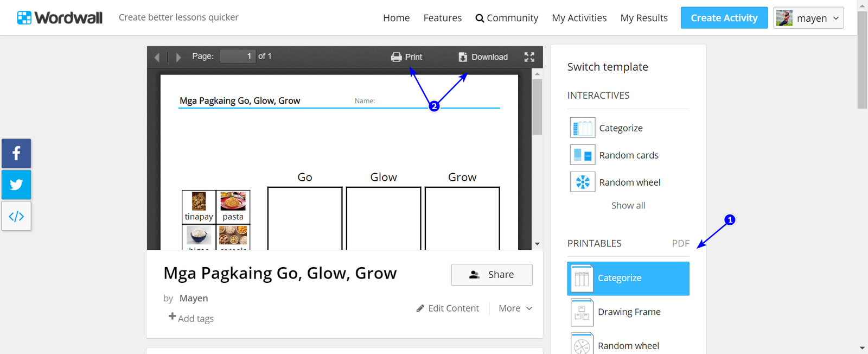868x354 pixels.
Task: Select the Random wheel interactive template
Action: point(629,182)
